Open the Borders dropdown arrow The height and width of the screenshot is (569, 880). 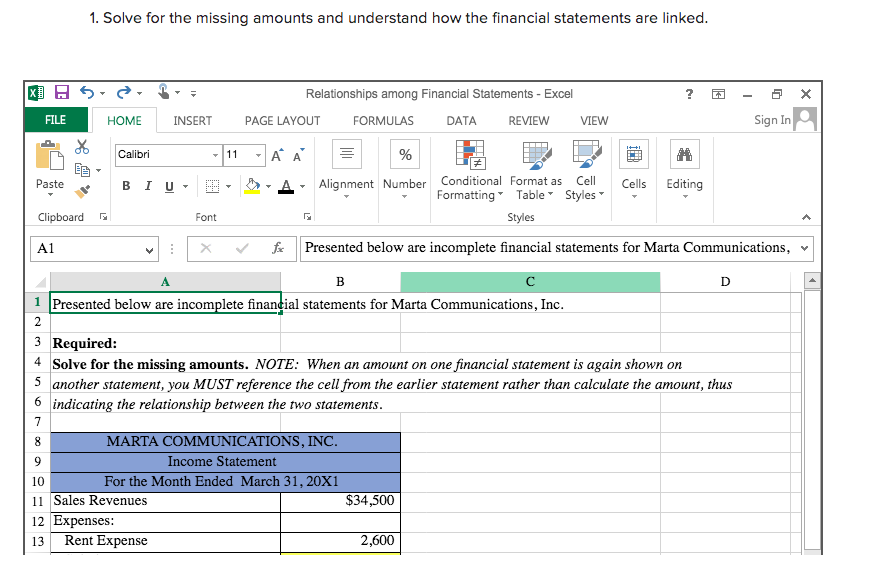(228, 186)
